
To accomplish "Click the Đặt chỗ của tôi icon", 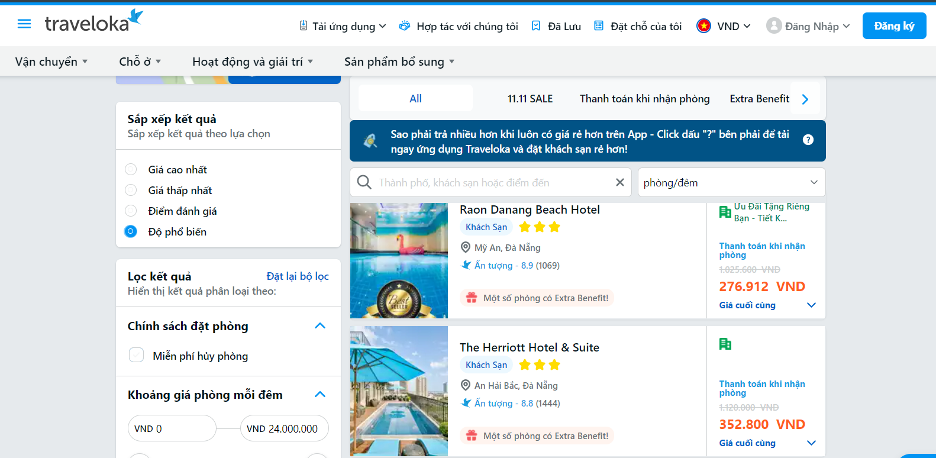I will click(x=599, y=26).
